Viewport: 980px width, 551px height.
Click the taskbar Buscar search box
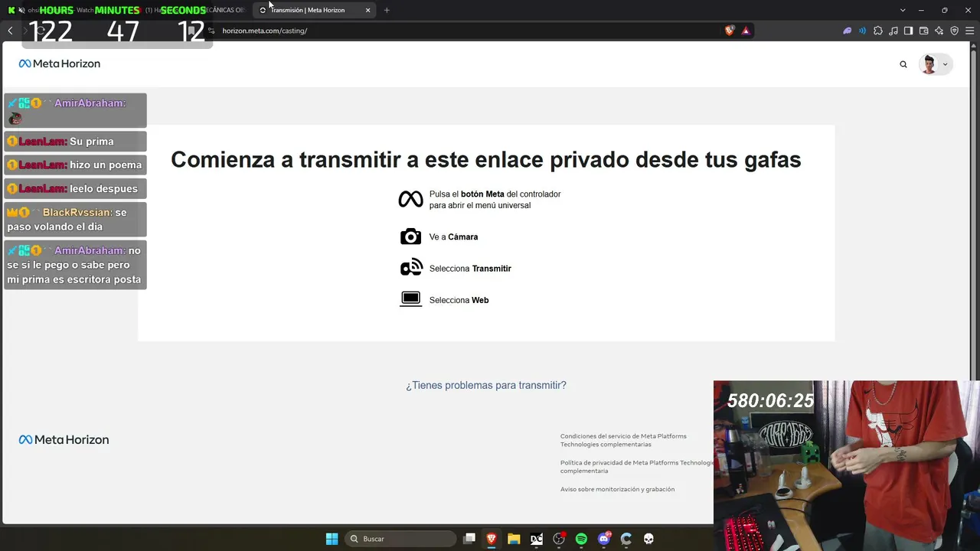(400, 539)
